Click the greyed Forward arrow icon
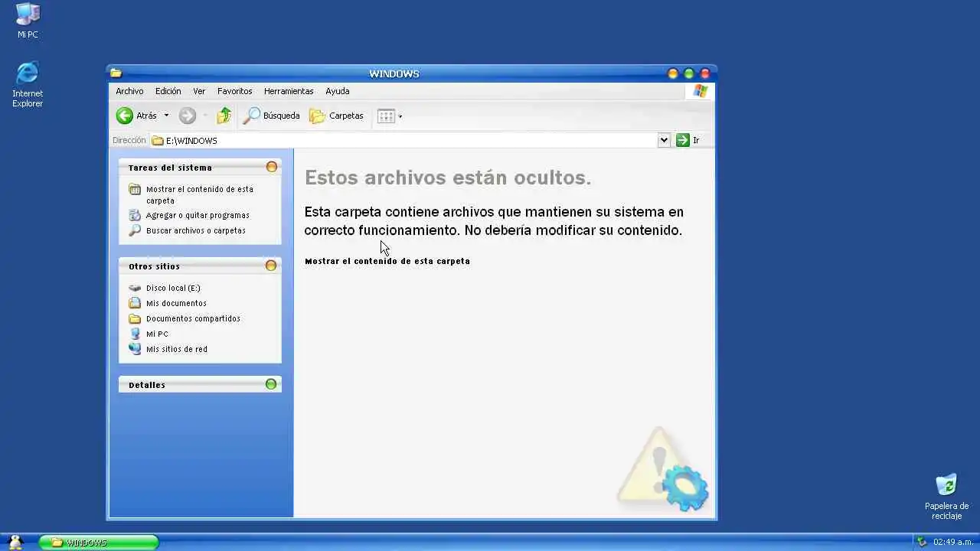Viewport: 980px width, 551px height. (188, 116)
